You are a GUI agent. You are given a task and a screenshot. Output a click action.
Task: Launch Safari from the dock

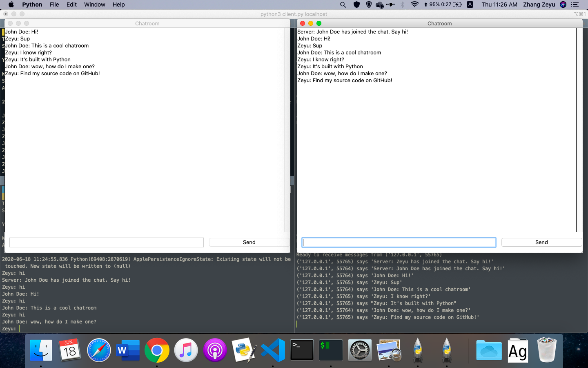(99, 350)
